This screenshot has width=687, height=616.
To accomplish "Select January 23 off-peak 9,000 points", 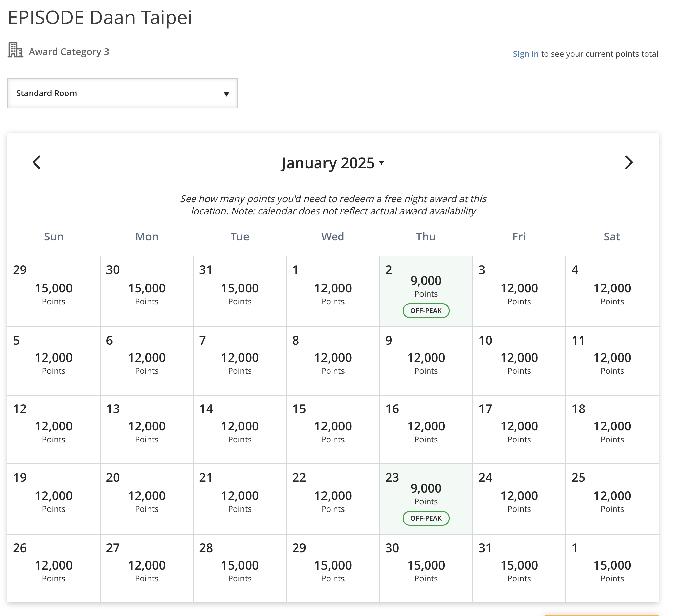I will 426,499.
